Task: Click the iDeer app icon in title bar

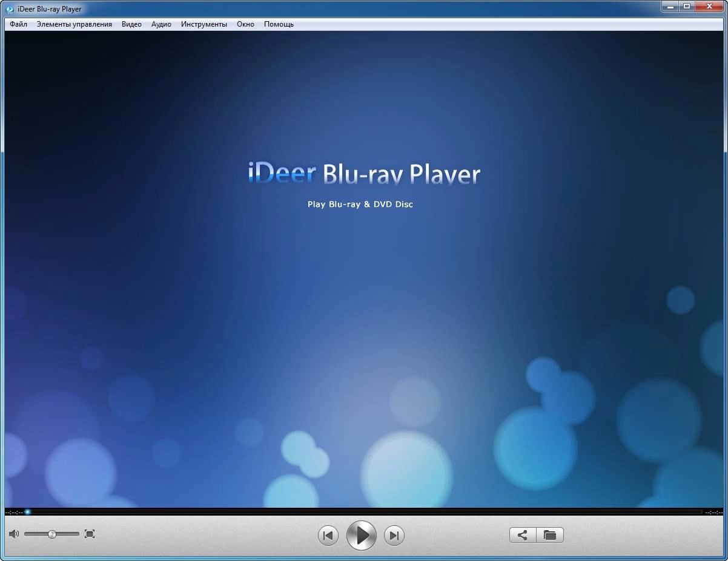Action: pos(10,9)
